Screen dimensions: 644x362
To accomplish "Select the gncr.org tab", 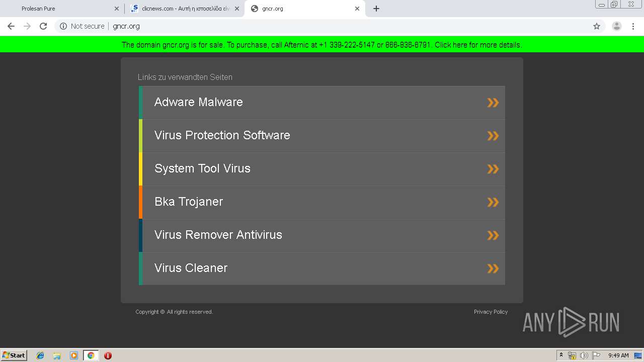I will point(304,9).
